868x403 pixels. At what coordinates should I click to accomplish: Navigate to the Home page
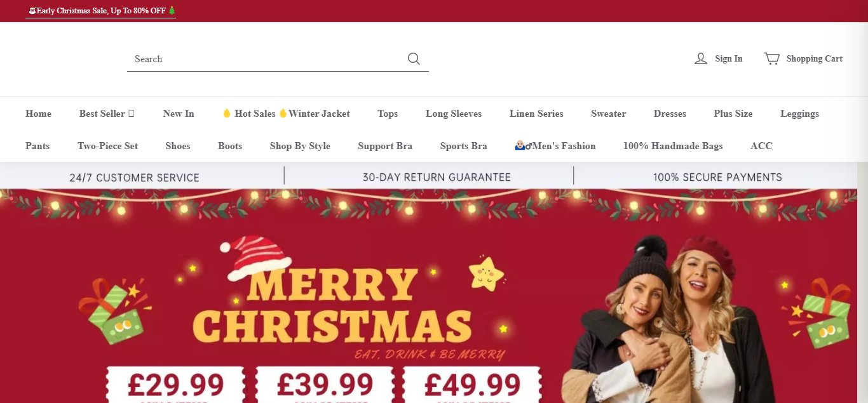(x=38, y=114)
